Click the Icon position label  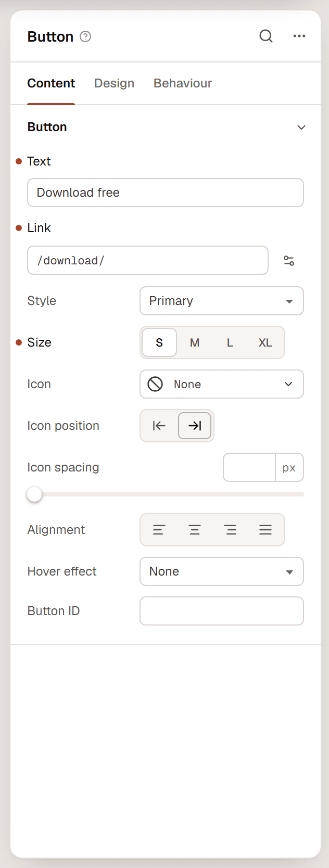click(63, 426)
